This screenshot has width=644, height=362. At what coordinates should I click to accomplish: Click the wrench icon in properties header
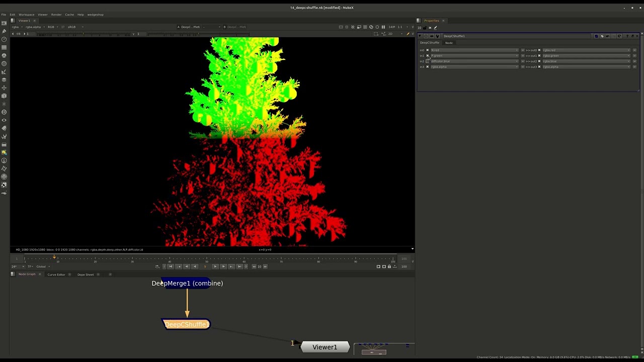(x=438, y=36)
